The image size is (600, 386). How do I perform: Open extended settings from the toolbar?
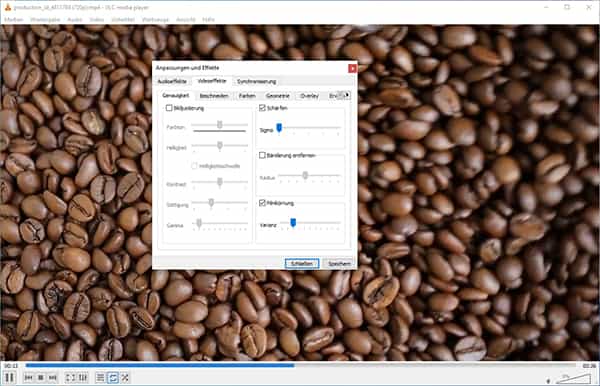pos(83,378)
